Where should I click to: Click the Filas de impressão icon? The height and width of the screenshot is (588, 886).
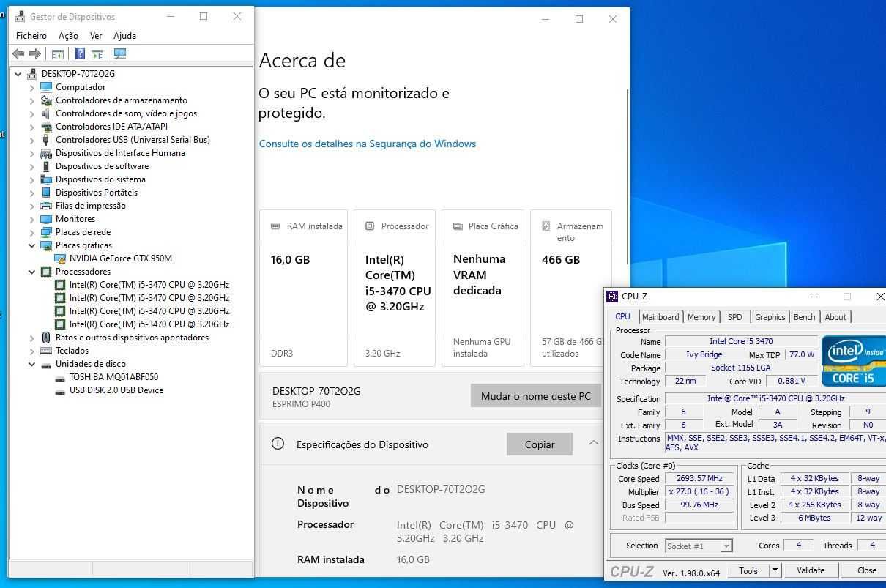coord(46,206)
